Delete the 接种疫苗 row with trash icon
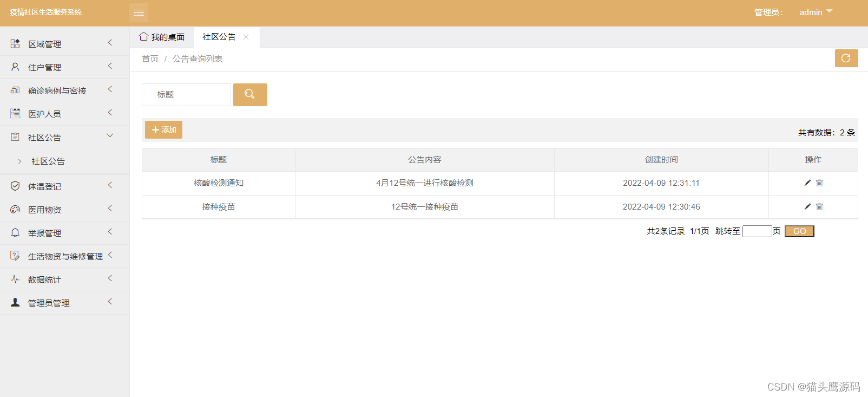 point(819,206)
